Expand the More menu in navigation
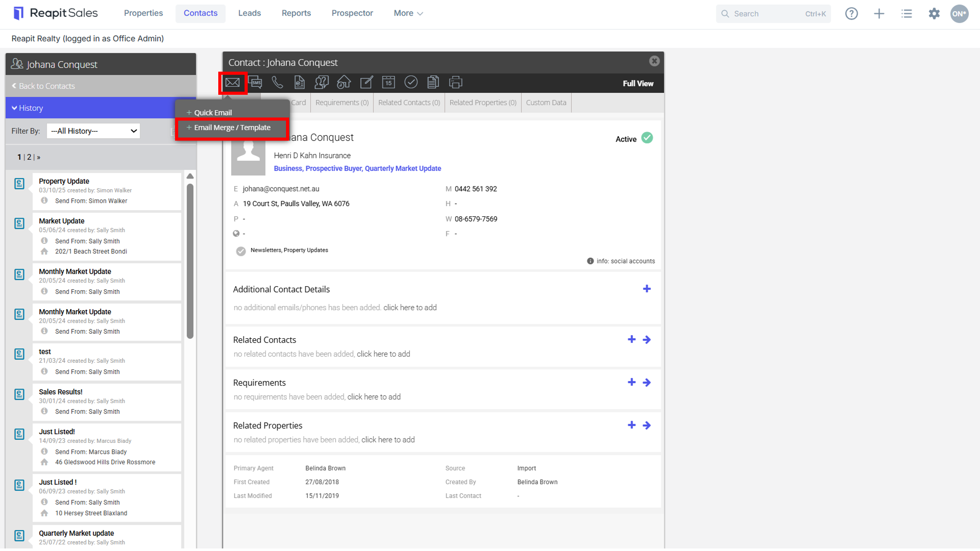The width and height of the screenshot is (980, 551). [x=408, y=13]
